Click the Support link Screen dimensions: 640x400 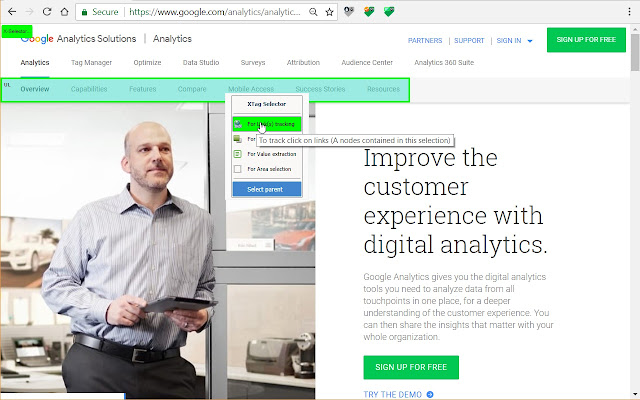click(x=469, y=41)
